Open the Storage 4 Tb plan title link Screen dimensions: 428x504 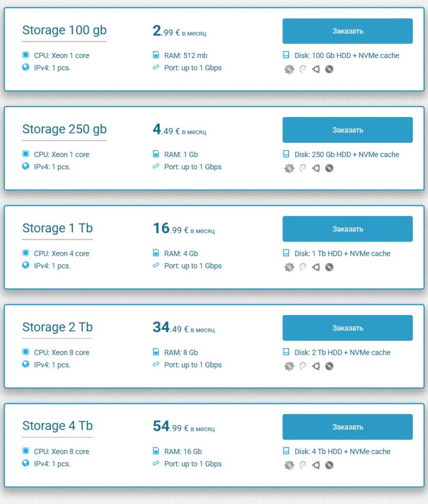[x=57, y=425]
